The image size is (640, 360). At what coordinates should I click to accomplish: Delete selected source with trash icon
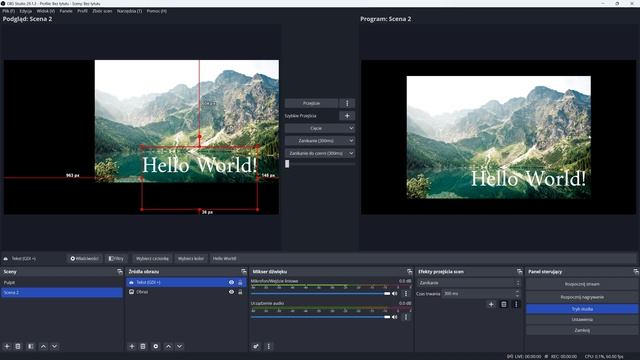143,346
